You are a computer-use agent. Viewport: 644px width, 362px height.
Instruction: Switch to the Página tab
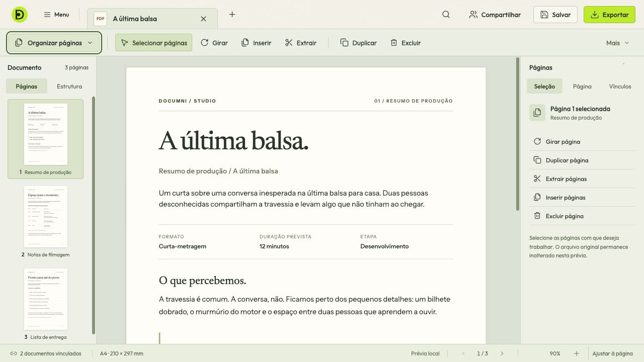tap(582, 86)
